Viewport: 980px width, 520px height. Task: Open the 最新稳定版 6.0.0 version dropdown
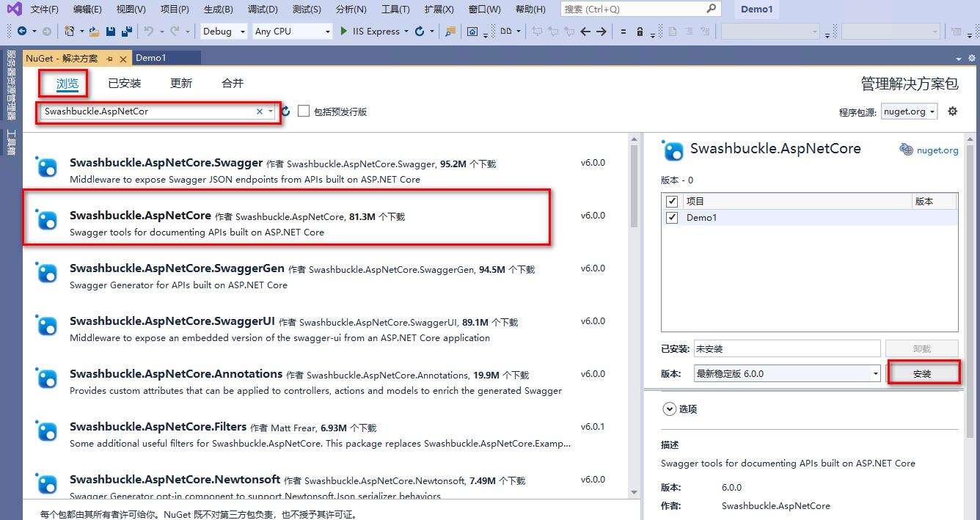(x=786, y=373)
